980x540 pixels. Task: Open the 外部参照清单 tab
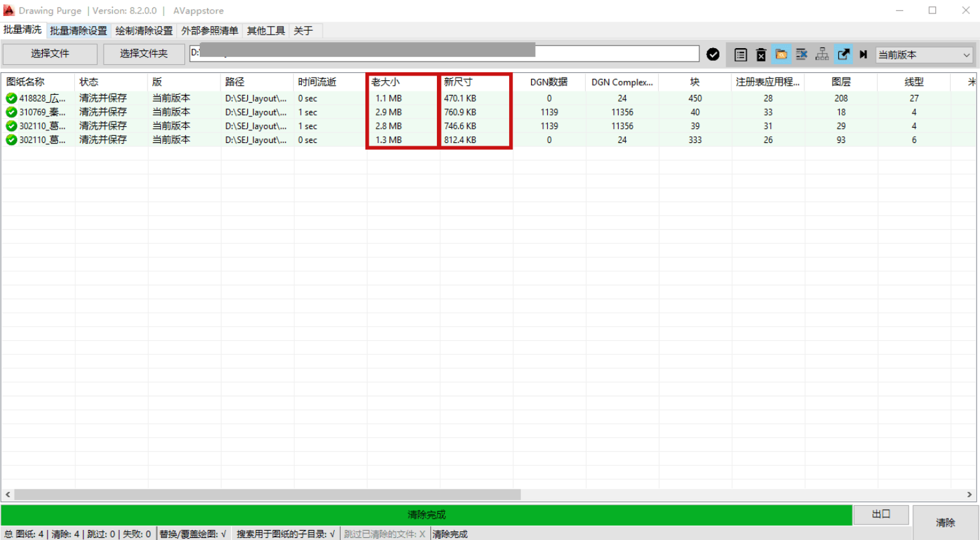(x=210, y=31)
